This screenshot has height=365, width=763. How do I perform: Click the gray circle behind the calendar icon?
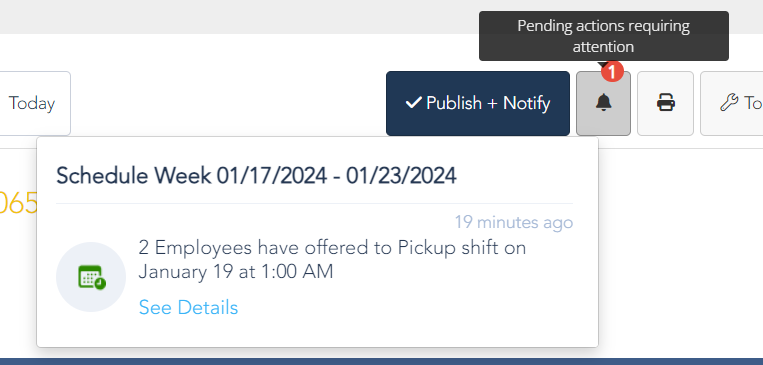(91, 277)
